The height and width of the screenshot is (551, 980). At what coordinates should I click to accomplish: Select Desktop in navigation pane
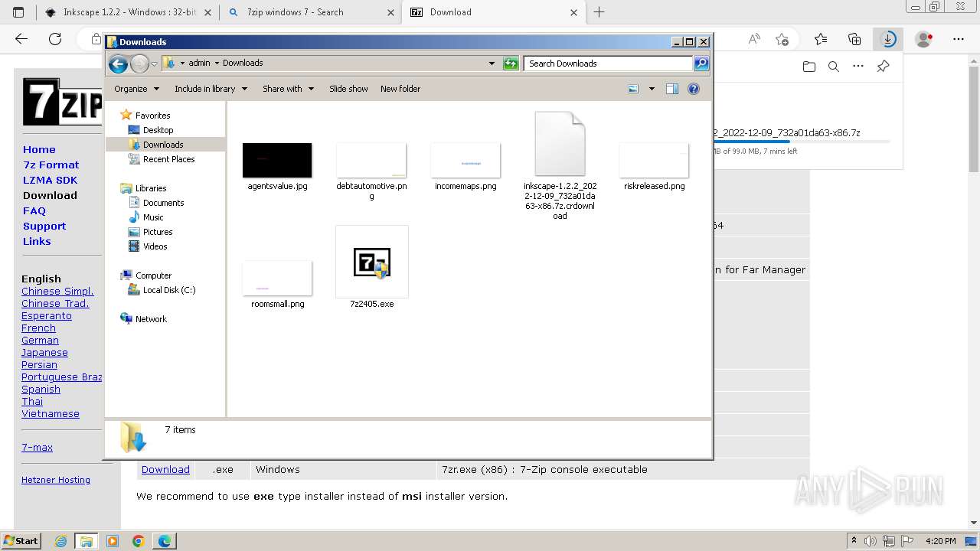pos(158,130)
